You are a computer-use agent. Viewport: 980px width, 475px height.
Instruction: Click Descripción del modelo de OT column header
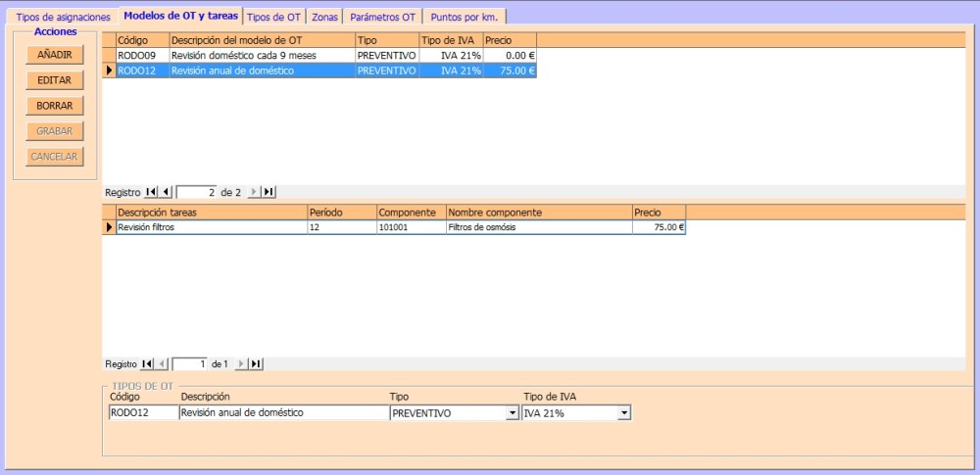262,40
